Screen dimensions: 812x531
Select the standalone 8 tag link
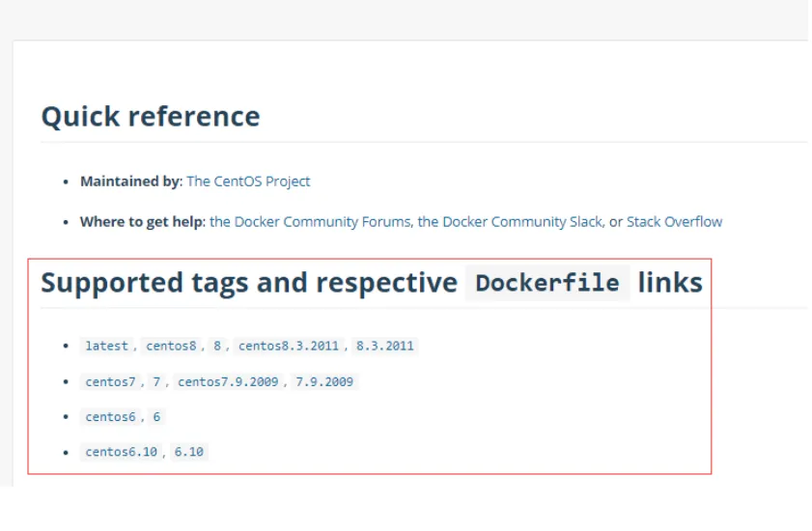217,346
